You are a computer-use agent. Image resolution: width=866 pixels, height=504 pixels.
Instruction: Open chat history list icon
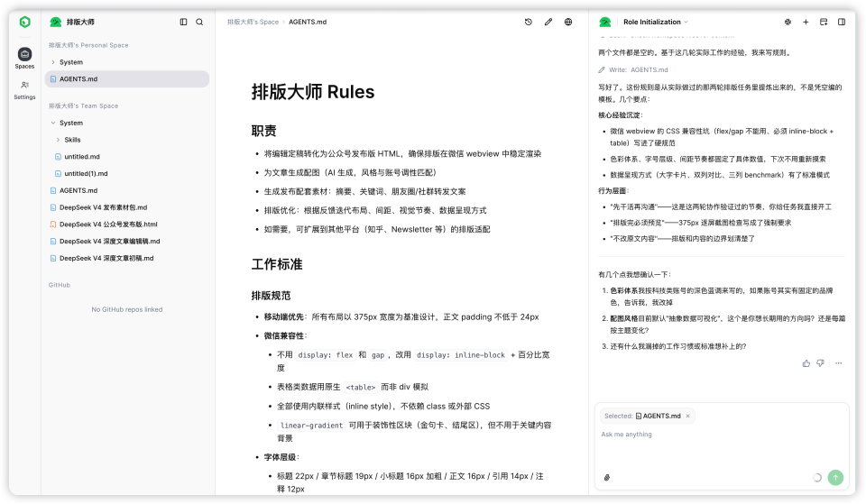click(x=824, y=22)
